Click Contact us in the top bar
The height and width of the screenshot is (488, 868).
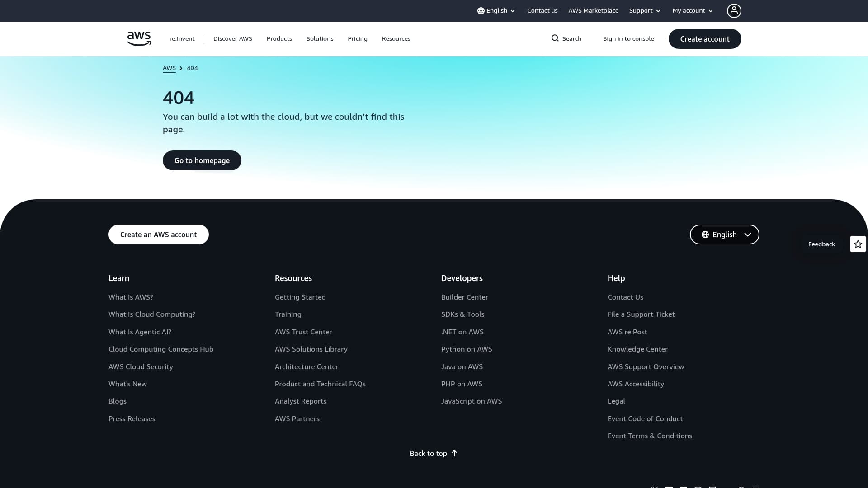[x=542, y=10]
